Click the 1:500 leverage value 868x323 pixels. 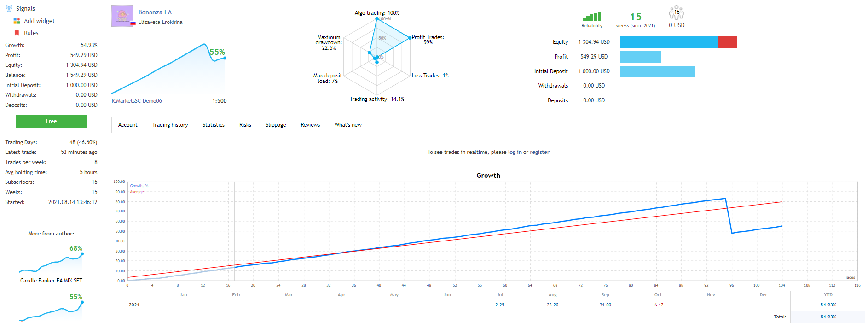tap(220, 101)
